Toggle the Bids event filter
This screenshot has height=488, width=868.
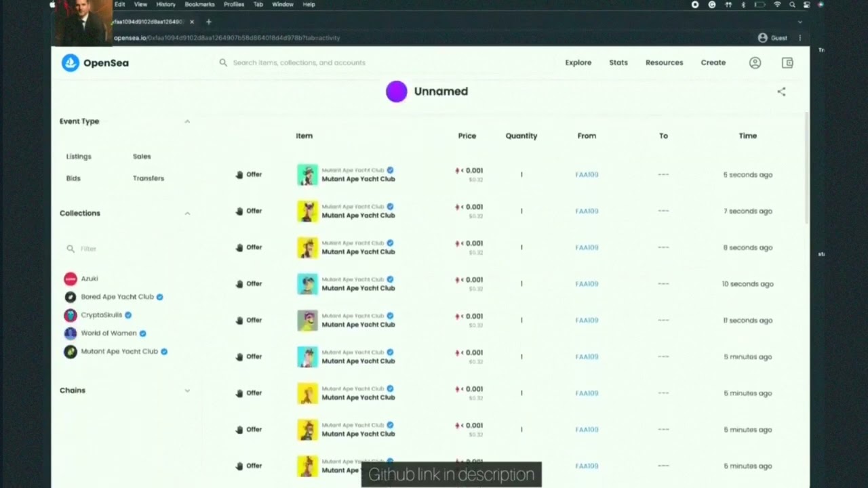tap(73, 178)
